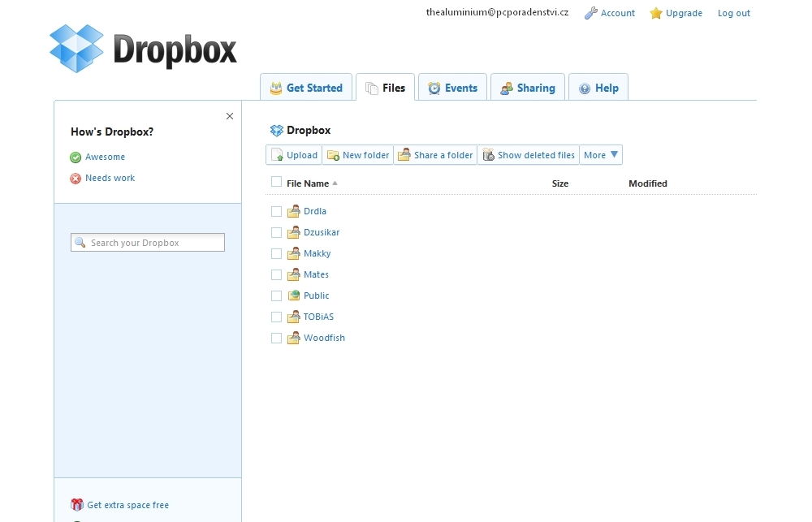Click the Show deleted files trash icon

coord(488,154)
